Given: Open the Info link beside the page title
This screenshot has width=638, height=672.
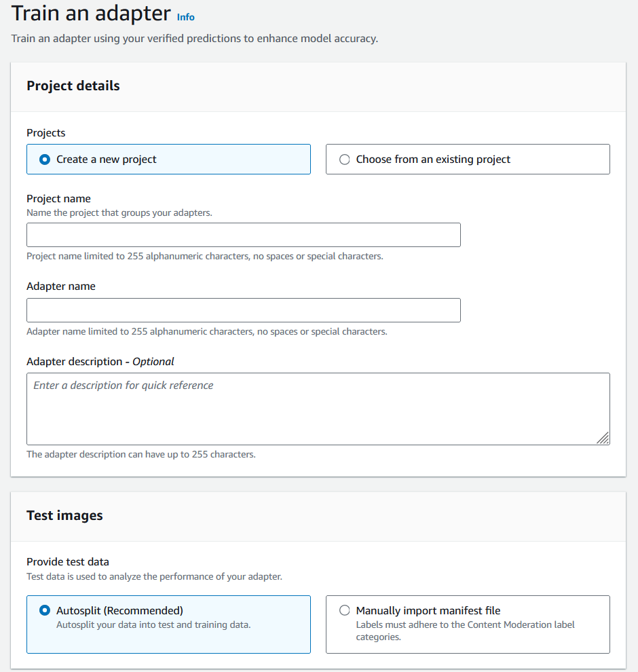Looking at the screenshot, I should tap(185, 17).
